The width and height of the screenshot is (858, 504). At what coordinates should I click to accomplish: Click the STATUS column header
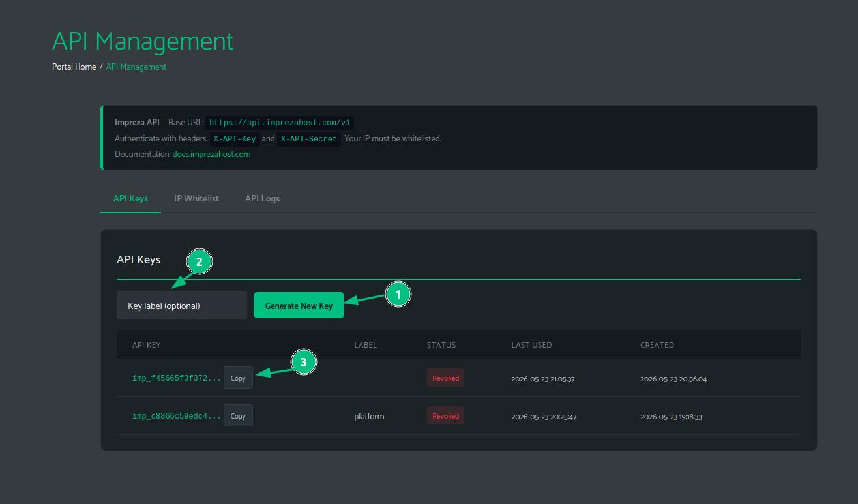click(x=441, y=345)
